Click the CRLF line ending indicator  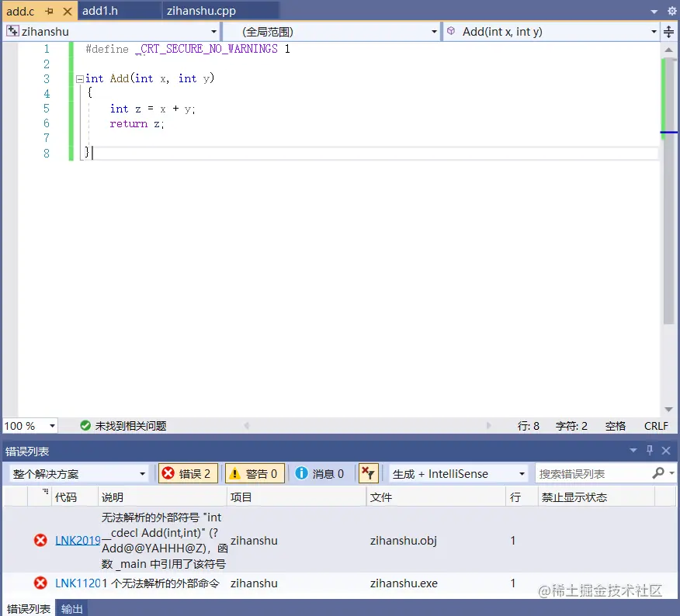(x=656, y=426)
